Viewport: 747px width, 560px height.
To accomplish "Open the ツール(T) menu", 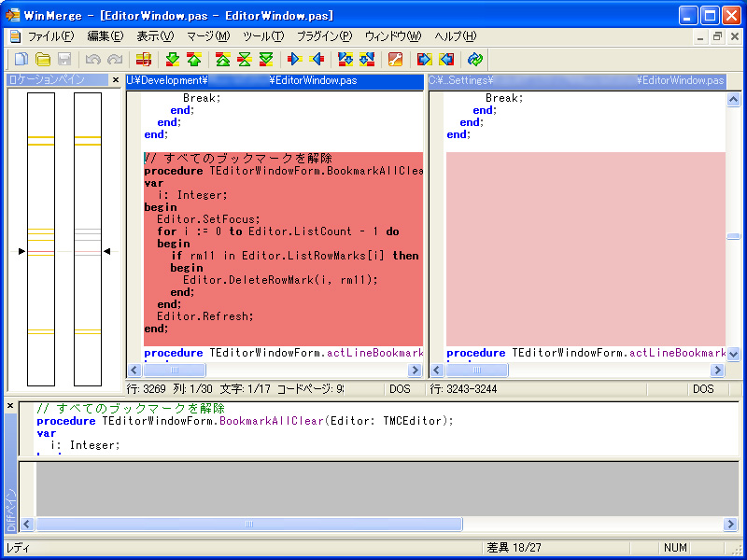I will tap(263, 36).
